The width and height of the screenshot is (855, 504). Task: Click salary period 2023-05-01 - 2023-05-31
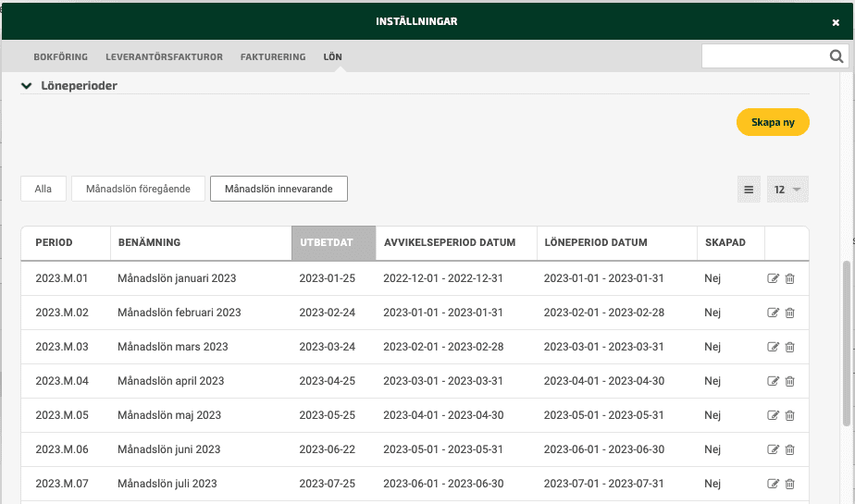[x=603, y=415]
